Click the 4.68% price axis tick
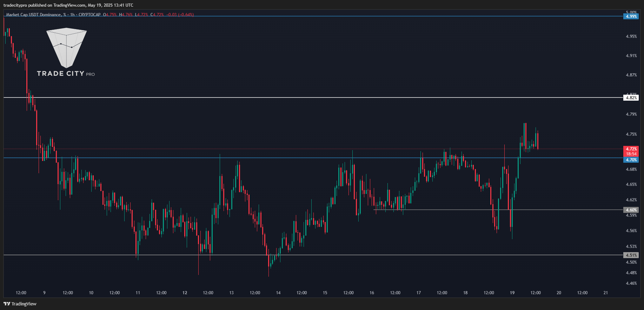The height and width of the screenshot is (310, 644). 631,169
